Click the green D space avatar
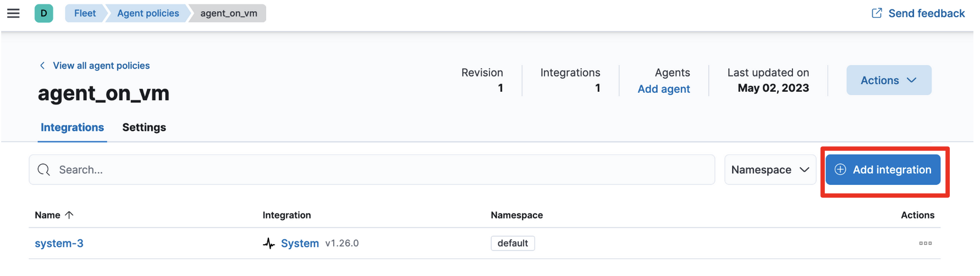 [x=44, y=13]
